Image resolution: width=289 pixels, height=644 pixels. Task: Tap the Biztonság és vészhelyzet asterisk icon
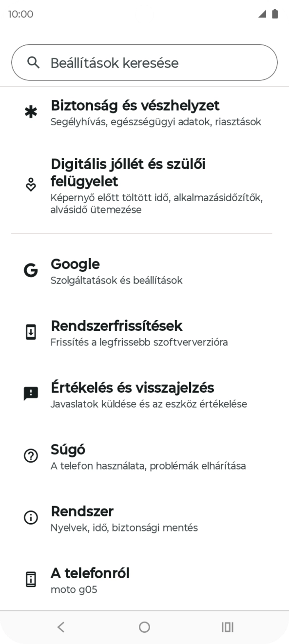coord(31,112)
